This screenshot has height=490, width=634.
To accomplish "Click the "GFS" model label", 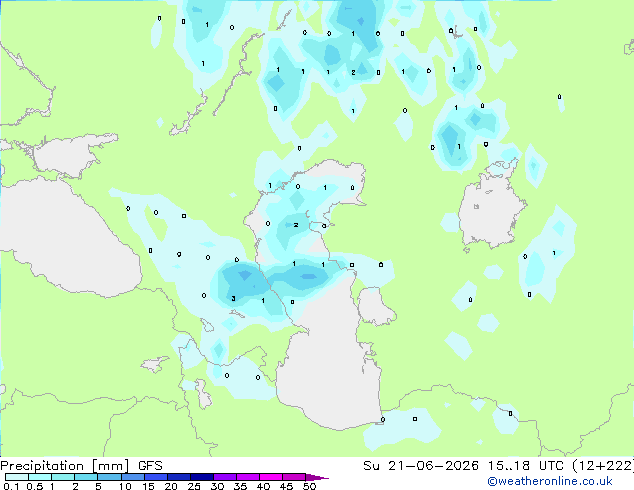I will pyautogui.click(x=150, y=466).
